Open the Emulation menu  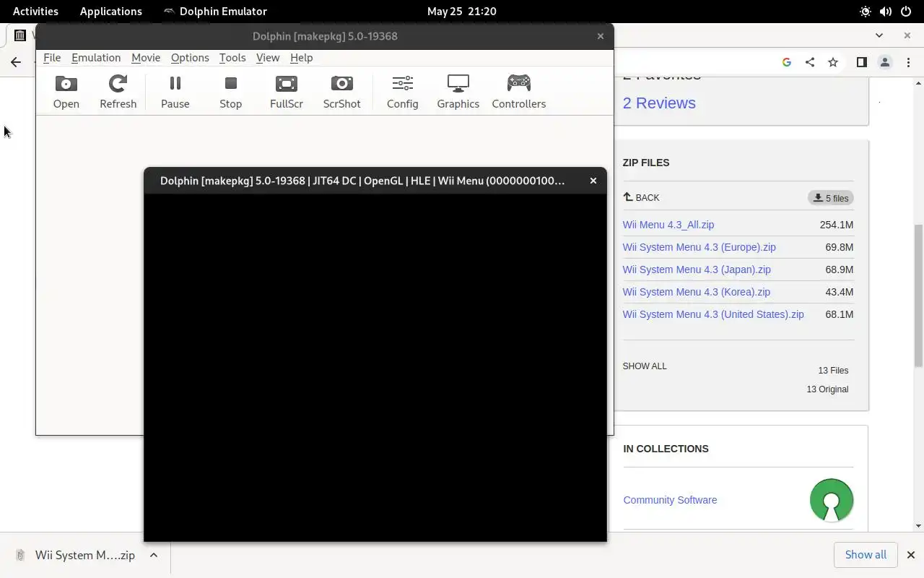[x=96, y=58]
